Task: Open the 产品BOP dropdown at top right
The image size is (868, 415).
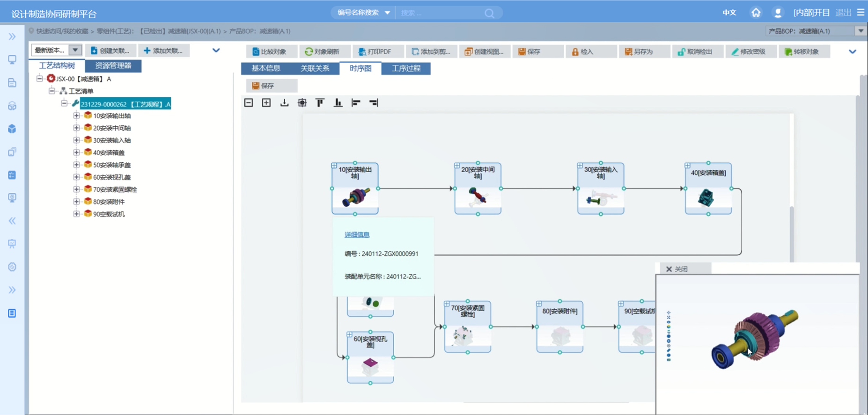Action: click(x=861, y=31)
